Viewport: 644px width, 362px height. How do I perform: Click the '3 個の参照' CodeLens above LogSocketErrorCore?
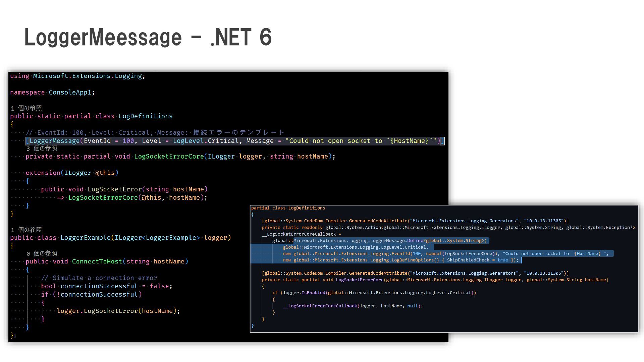coord(42,148)
